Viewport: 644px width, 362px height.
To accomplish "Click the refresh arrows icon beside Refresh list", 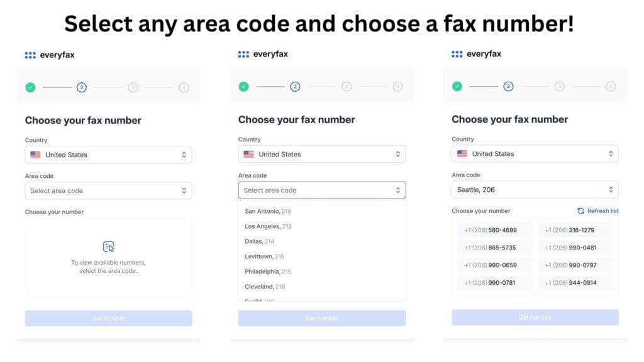I will coord(580,211).
